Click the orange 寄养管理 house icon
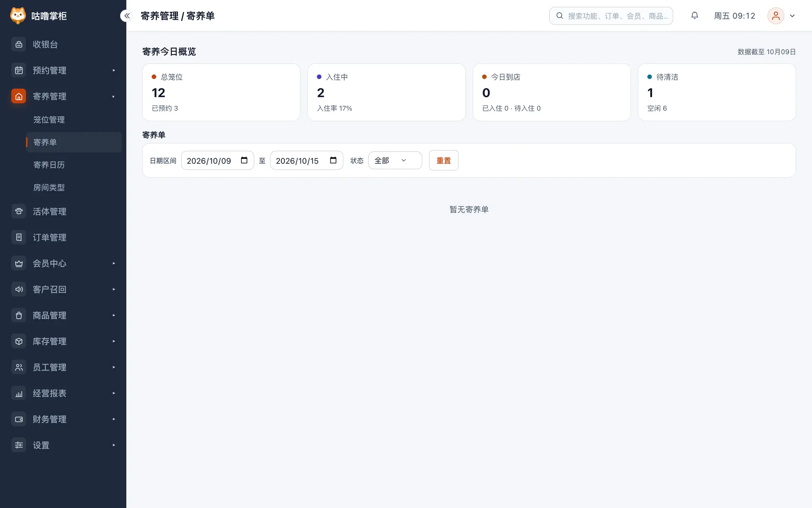Image resolution: width=812 pixels, height=508 pixels. (x=19, y=97)
